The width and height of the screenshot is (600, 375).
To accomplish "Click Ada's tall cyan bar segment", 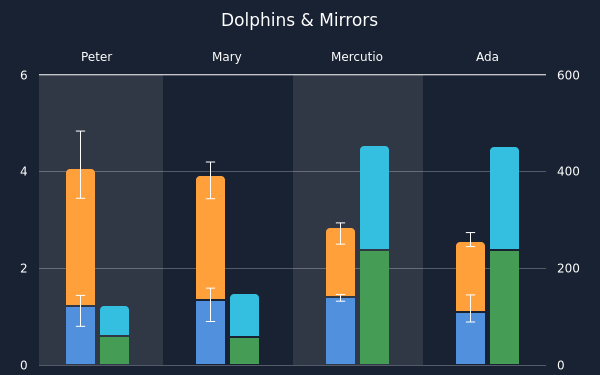I will (505, 198).
